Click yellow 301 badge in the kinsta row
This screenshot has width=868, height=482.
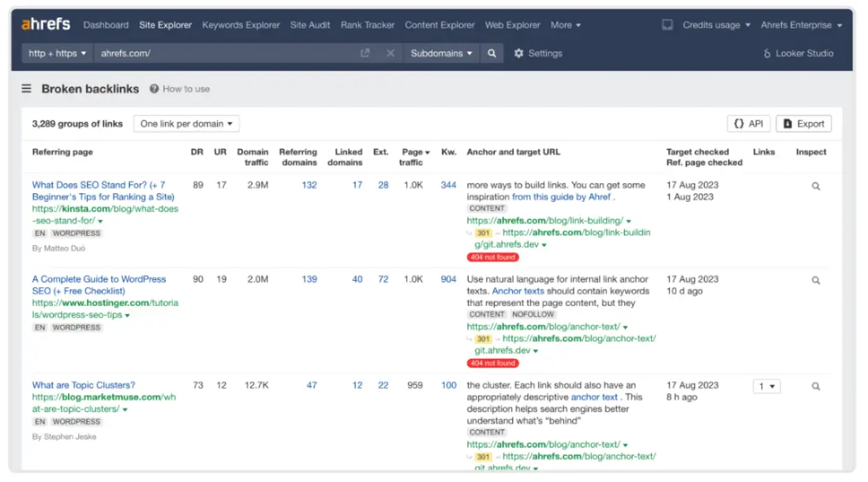pyautogui.click(x=483, y=233)
